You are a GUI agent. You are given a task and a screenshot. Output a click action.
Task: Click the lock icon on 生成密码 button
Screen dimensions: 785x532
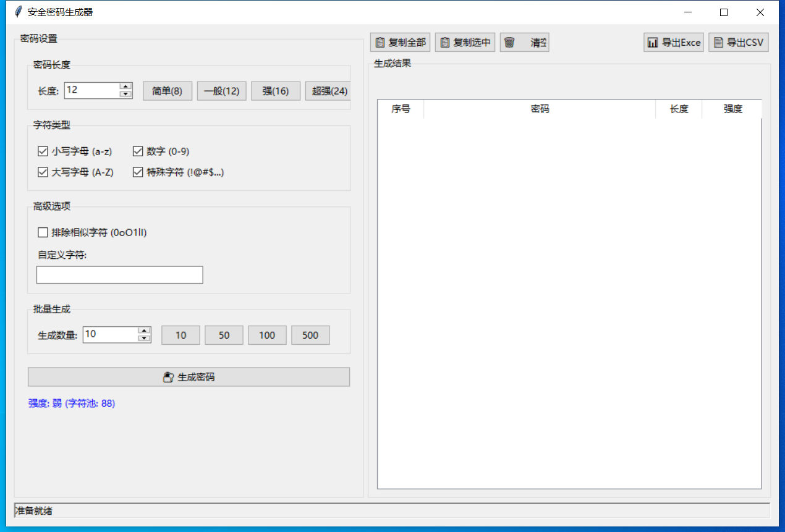pos(168,377)
